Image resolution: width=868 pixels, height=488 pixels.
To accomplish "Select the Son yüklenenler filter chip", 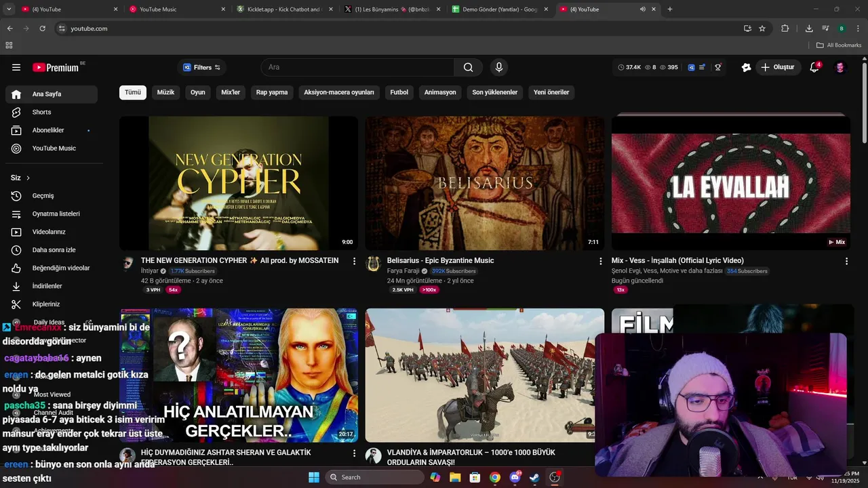I will pyautogui.click(x=495, y=92).
